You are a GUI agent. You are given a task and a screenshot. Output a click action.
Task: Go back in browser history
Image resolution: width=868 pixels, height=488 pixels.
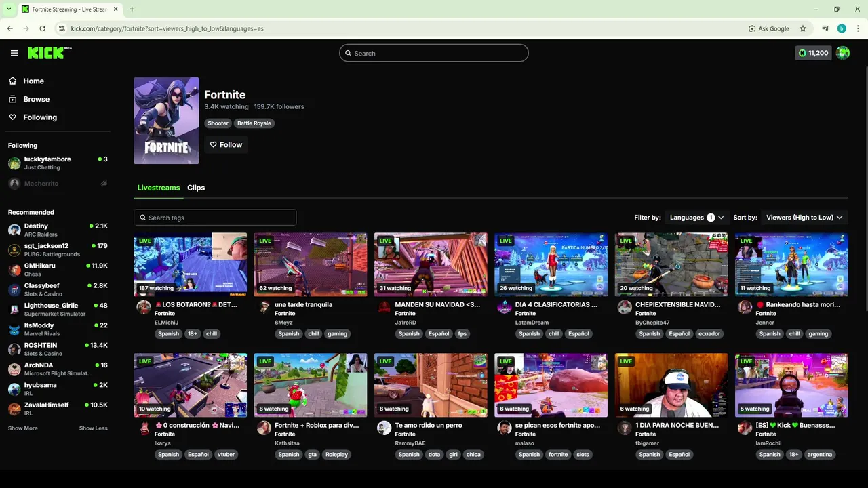click(x=10, y=28)
